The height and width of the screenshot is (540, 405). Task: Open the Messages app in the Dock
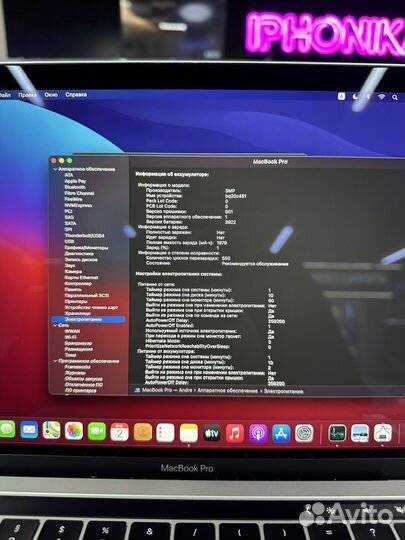7,429
